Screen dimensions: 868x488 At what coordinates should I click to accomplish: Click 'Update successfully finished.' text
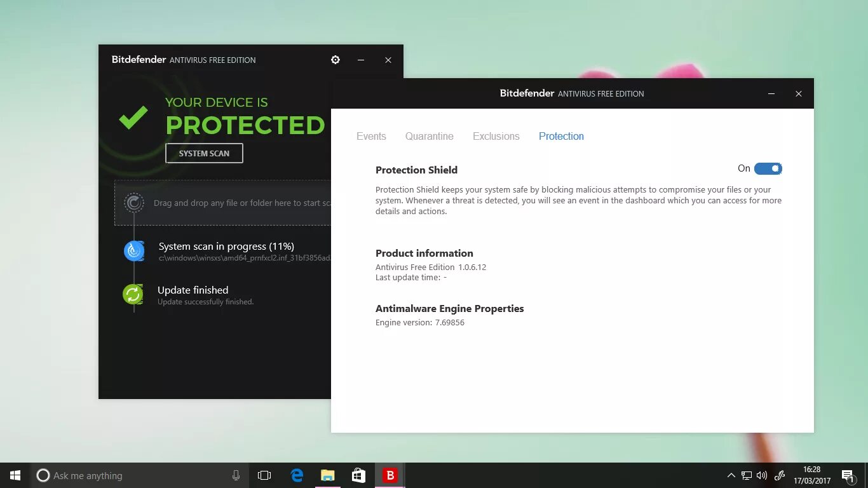(x=206, y=302)
